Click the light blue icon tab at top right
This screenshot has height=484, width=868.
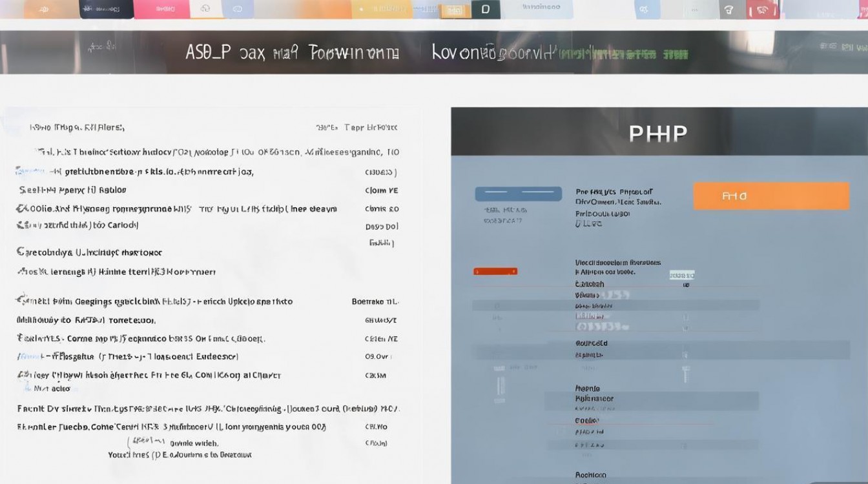643,9
